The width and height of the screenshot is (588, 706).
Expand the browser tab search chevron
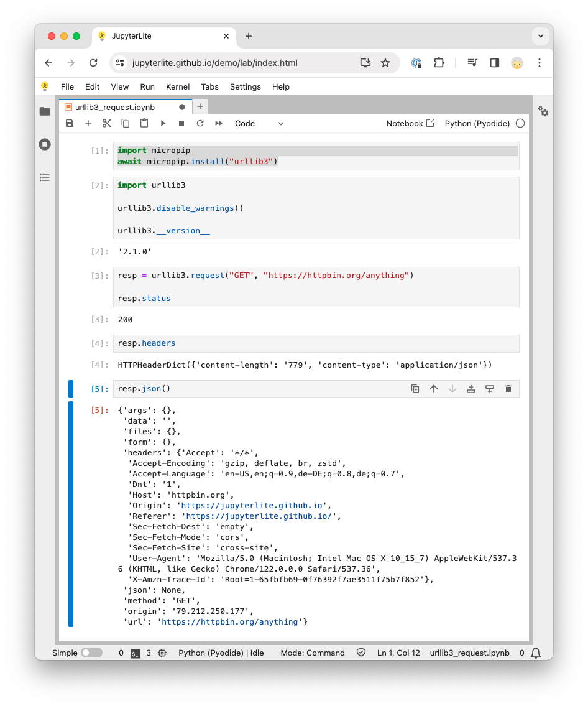point(540,36)
